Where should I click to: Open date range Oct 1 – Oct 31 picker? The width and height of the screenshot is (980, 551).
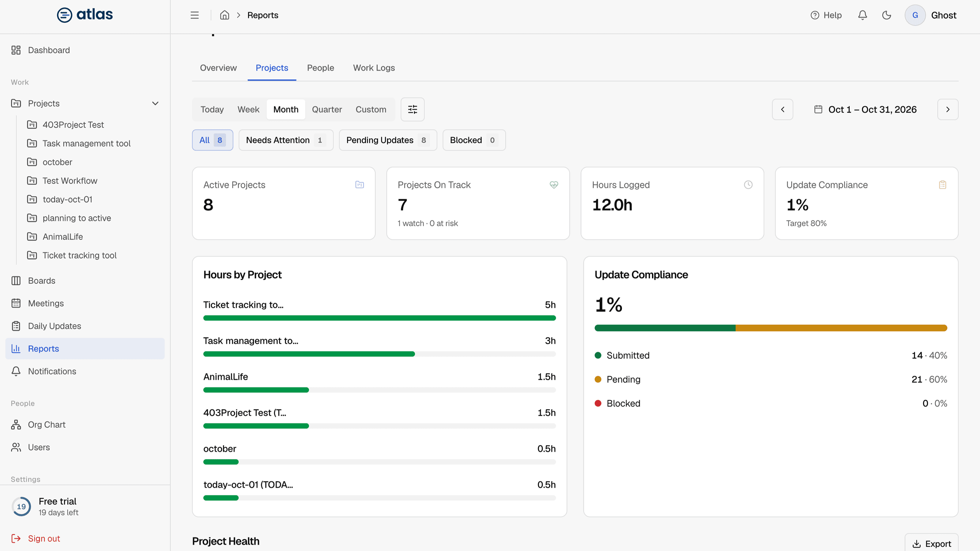[x=865, y=110]
